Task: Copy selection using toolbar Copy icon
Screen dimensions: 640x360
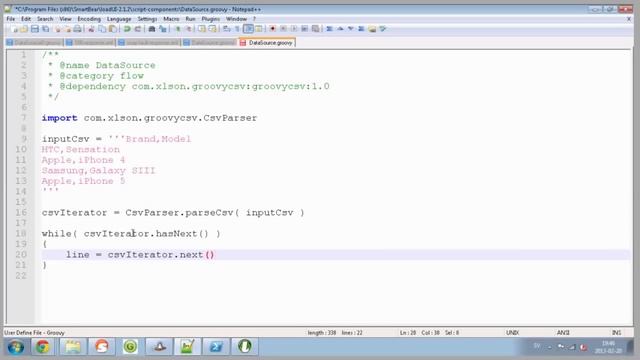Action: pyautogui.click(x=102, y=29)
